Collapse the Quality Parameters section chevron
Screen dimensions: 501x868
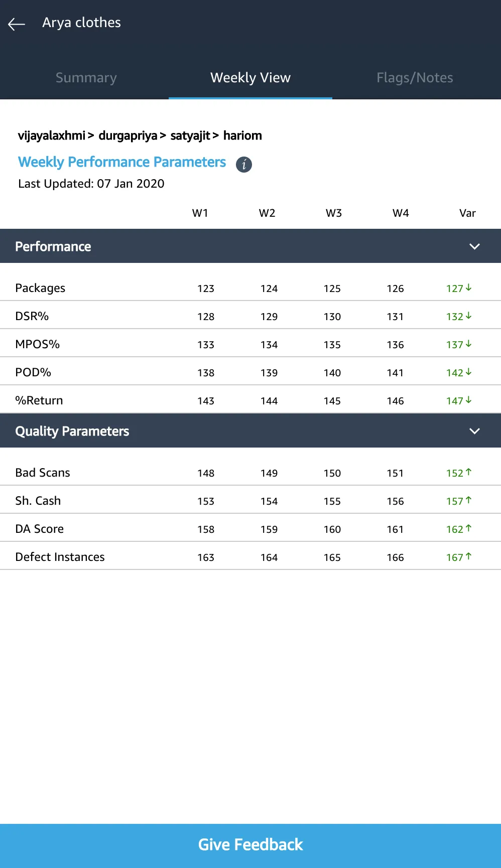(x=474, y=431)
